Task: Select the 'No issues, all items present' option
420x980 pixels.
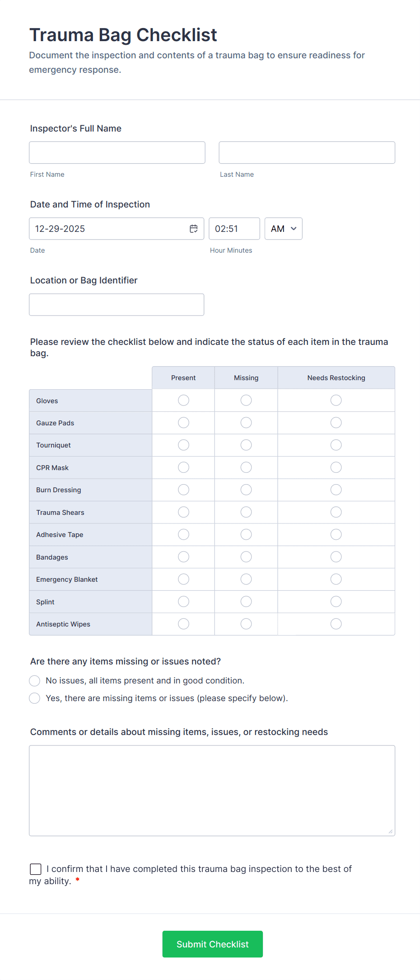Action: (x=35, y=681)
